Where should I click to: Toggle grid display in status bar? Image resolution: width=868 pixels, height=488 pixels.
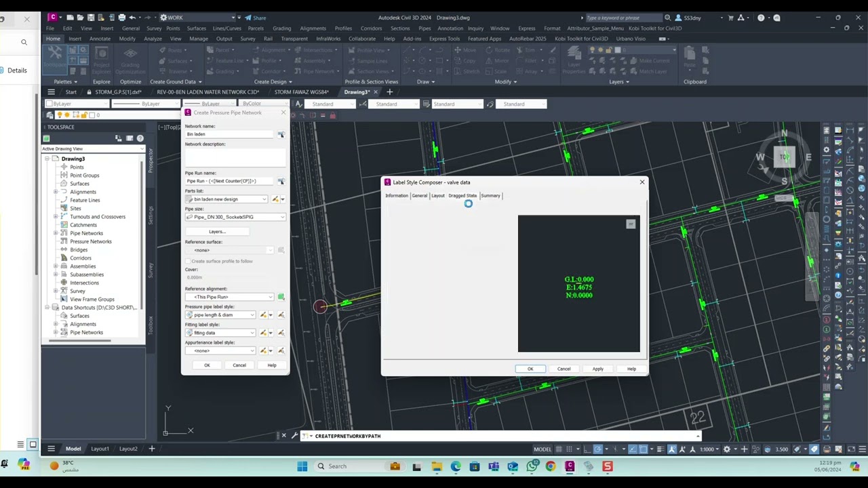(560, 449)
